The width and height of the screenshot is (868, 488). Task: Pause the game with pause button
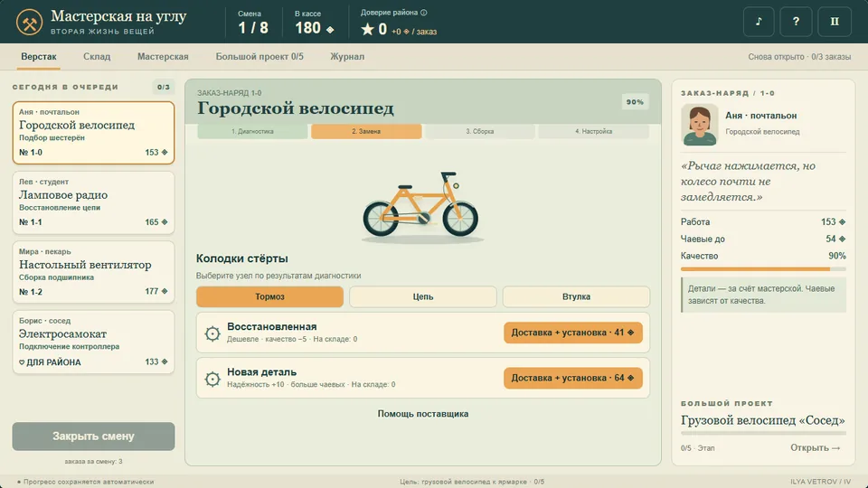coord(835,22)
